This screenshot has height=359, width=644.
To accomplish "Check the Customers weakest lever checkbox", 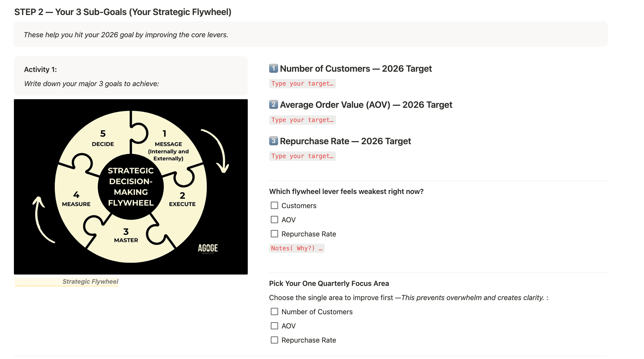I will click(274, 205).
